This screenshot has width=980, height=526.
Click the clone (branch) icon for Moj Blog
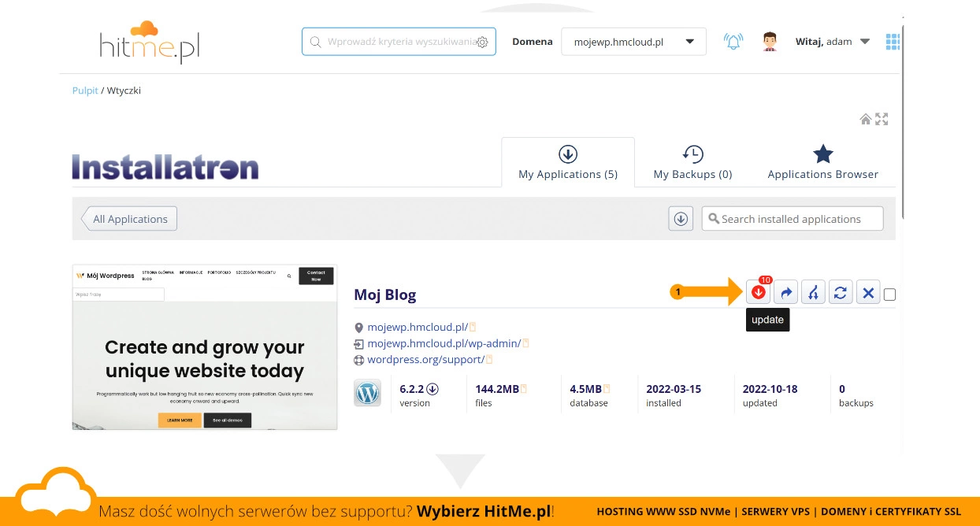click(813, 293)
